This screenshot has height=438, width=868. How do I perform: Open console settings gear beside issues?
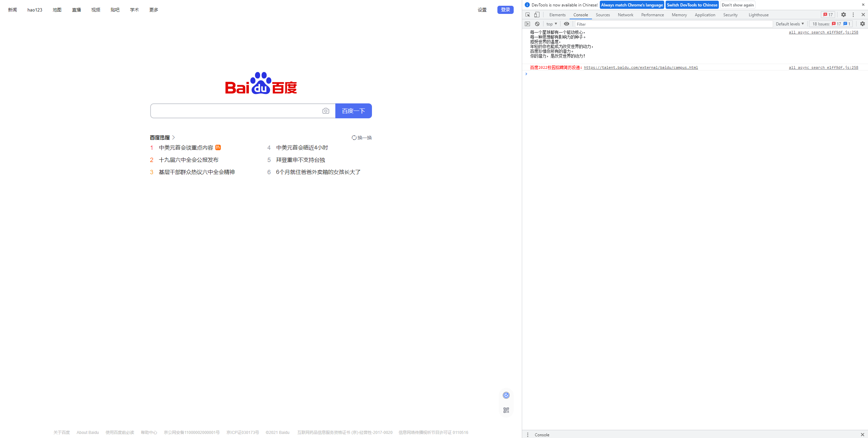coord(862,24)
